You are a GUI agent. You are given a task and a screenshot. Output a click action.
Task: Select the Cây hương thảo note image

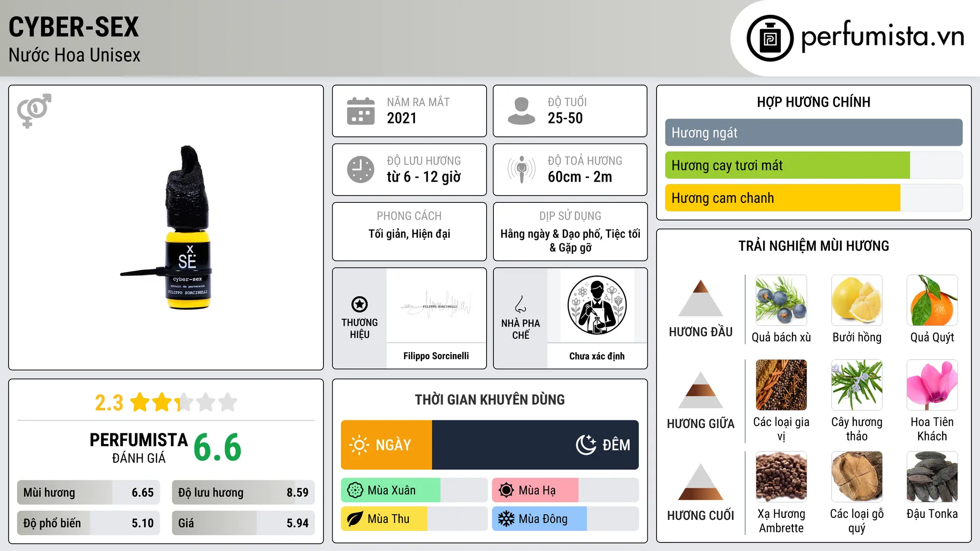pos(857,385)
